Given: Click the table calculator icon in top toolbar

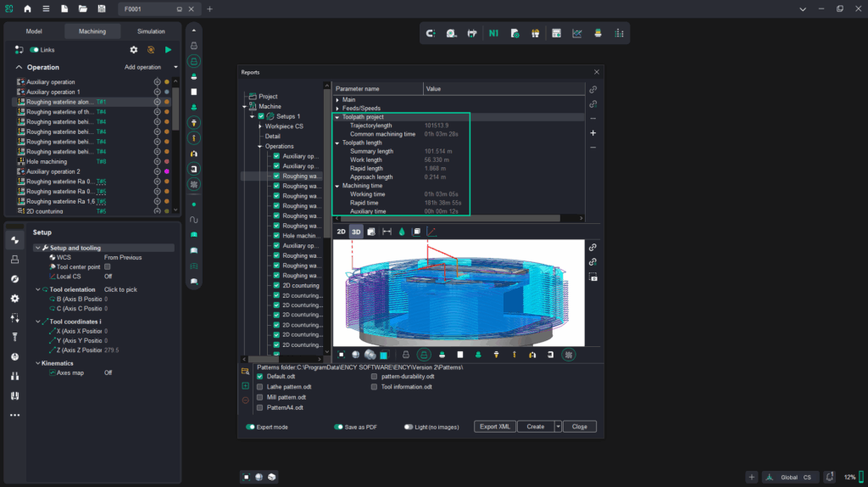Looking at the screenshot, I should click(556, 33).
